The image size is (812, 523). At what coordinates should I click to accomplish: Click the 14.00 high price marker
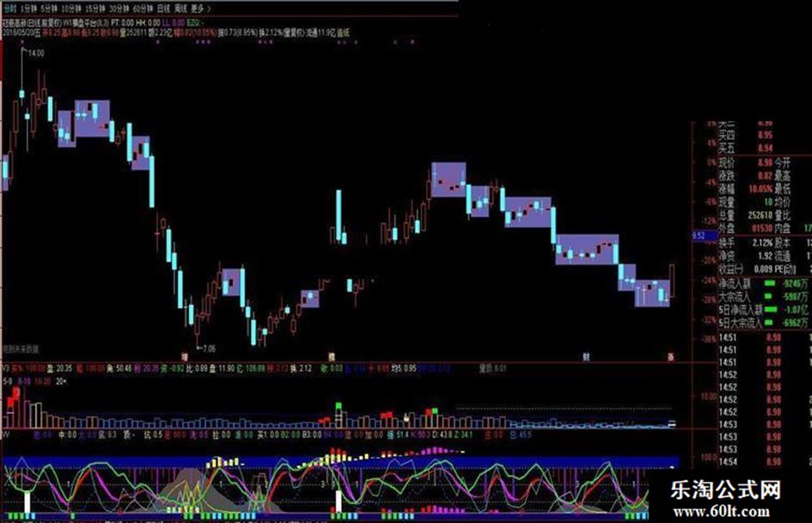pyautogui.click(x=36, y=53)
